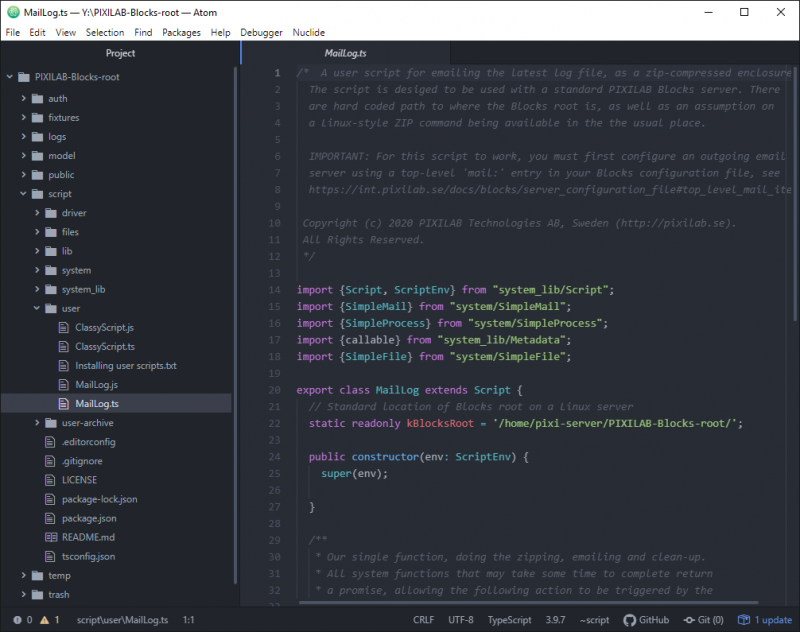The height and width of the screenshot is (632, 800).
Task: Click the tsconfig.json file icon
Action: coord(50,557)
